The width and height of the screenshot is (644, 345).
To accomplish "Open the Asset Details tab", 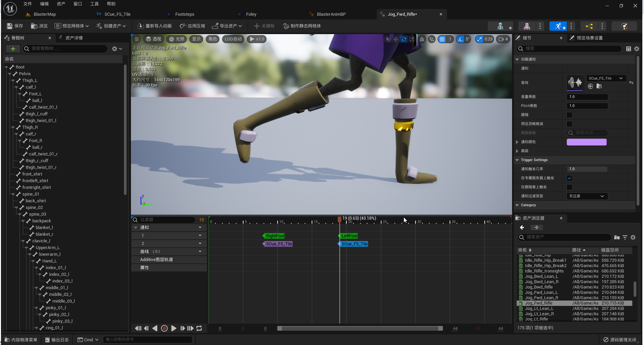I will point(74,38).
